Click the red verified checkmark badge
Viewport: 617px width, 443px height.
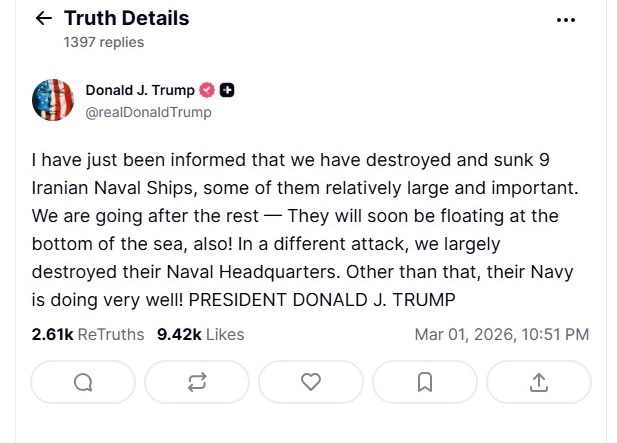coord(208,91)
